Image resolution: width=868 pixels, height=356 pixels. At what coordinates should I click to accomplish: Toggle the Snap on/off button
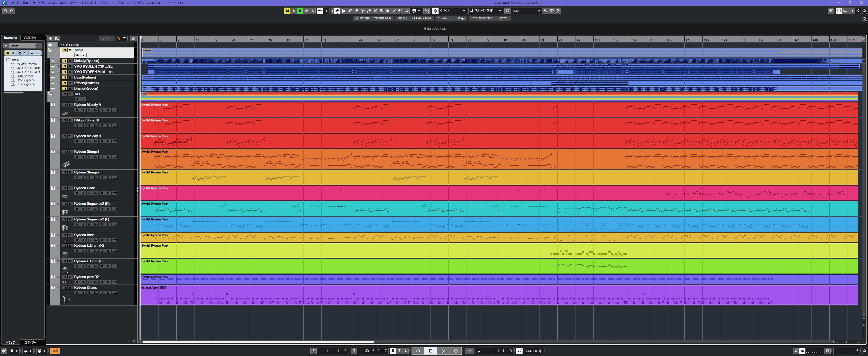coord(435,11)
